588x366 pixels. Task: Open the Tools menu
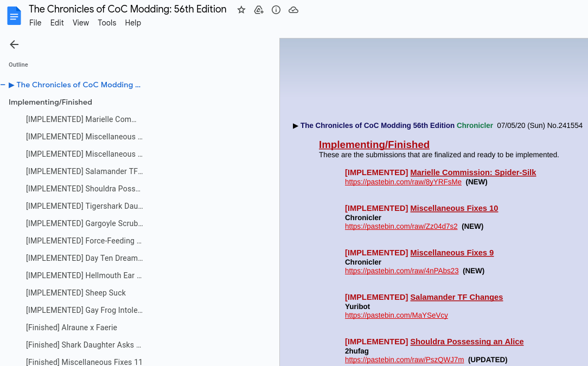coord(107,23)
